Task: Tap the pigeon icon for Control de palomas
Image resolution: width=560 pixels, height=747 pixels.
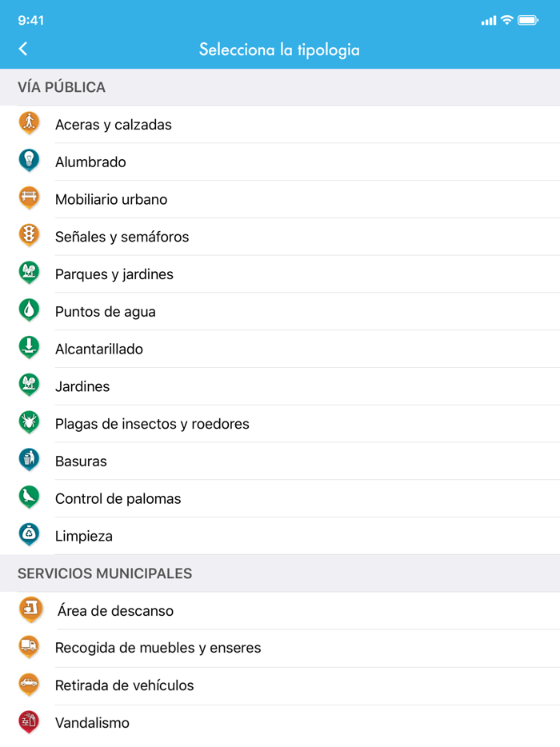Action: point(29,497)
